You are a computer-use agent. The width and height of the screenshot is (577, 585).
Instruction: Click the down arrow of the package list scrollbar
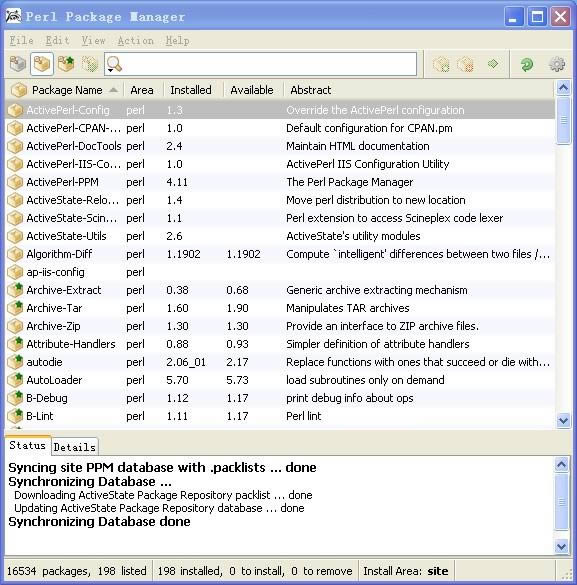pos(563,420)
